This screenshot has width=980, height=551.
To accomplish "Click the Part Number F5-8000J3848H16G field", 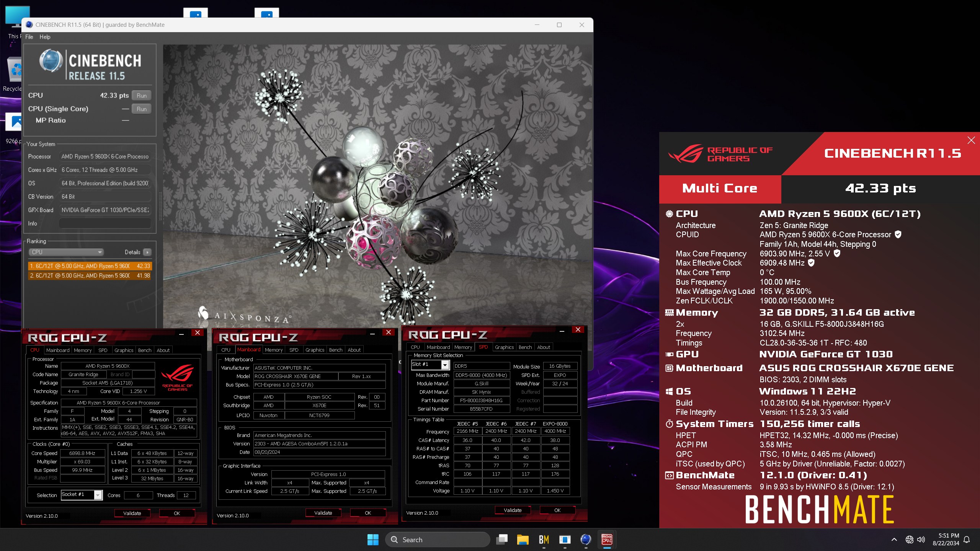I will 481,401.
